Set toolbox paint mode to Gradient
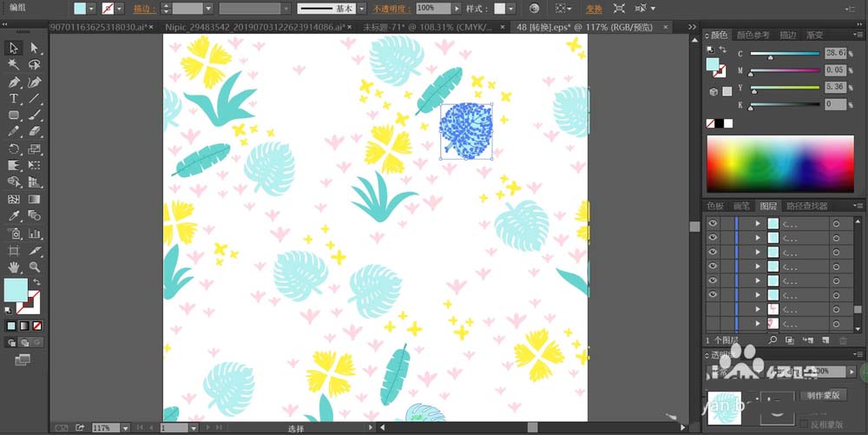Screen dimensions: 868x435 click(24, 326)
